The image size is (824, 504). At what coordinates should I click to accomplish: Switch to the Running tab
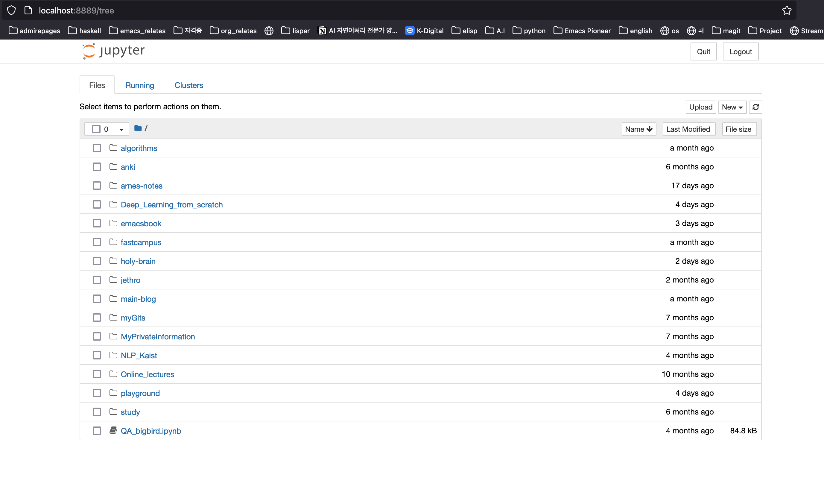[139, 85]
